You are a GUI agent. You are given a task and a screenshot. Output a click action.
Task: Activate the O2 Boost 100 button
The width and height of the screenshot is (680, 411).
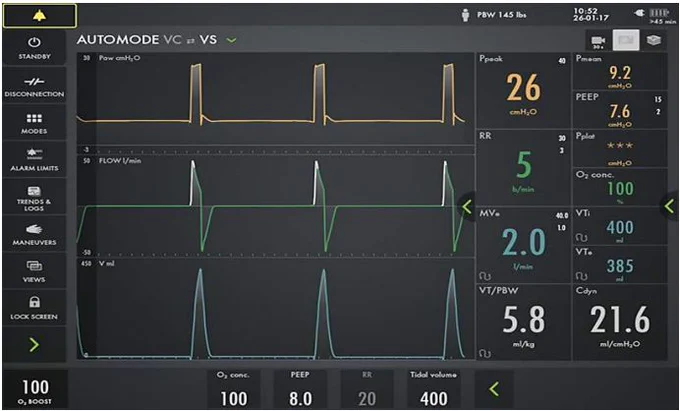[x=36, y=390]
